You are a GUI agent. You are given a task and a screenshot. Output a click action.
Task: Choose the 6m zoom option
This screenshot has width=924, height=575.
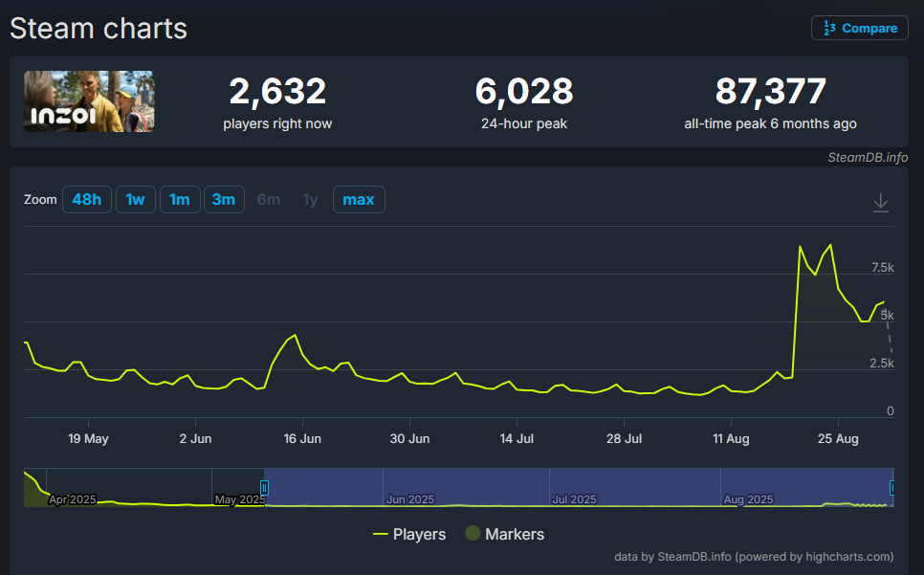(x=269, y=200)
